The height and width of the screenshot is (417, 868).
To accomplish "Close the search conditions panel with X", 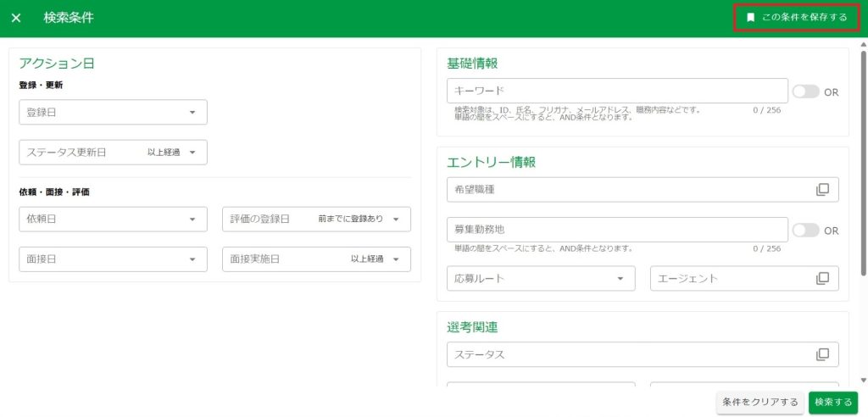I will (x=16, y=18).
